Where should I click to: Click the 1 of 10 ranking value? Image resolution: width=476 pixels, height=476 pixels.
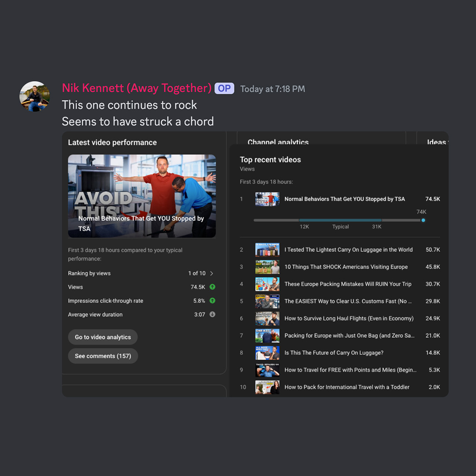point(197,273)
